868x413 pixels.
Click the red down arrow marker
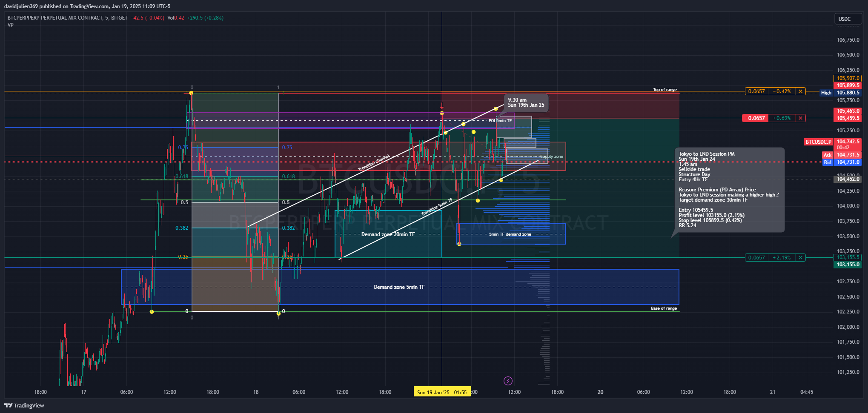pos(442,106)
